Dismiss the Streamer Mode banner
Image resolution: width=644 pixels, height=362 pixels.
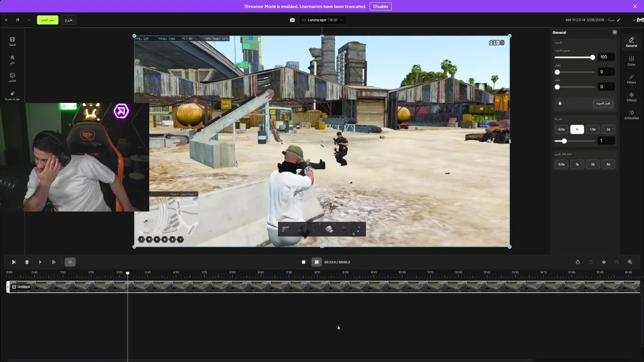635,7
